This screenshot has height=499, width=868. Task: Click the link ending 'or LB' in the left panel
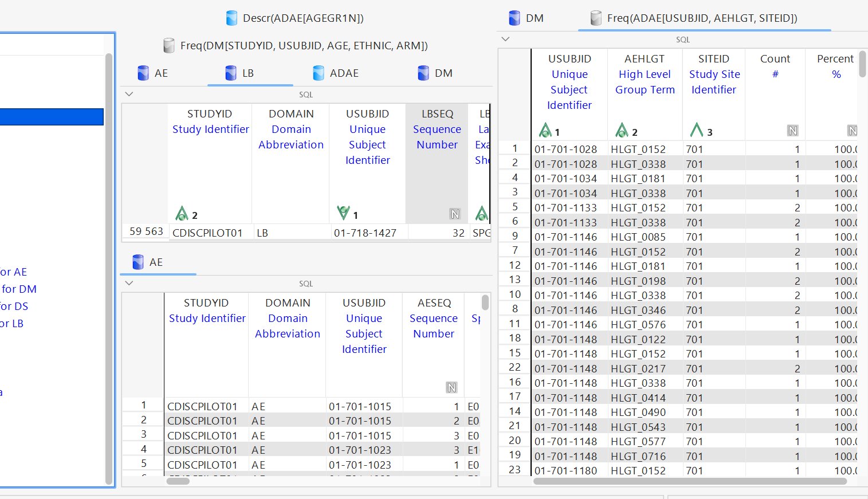(x=12, y=324)
